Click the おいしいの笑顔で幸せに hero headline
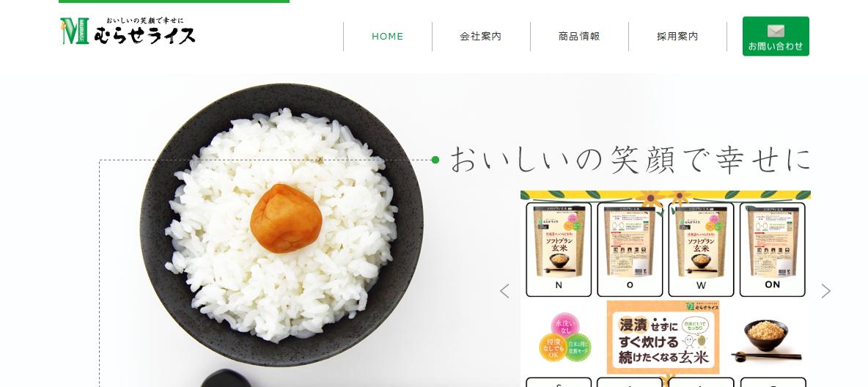The image size is (868, 387). click(630, 160)
